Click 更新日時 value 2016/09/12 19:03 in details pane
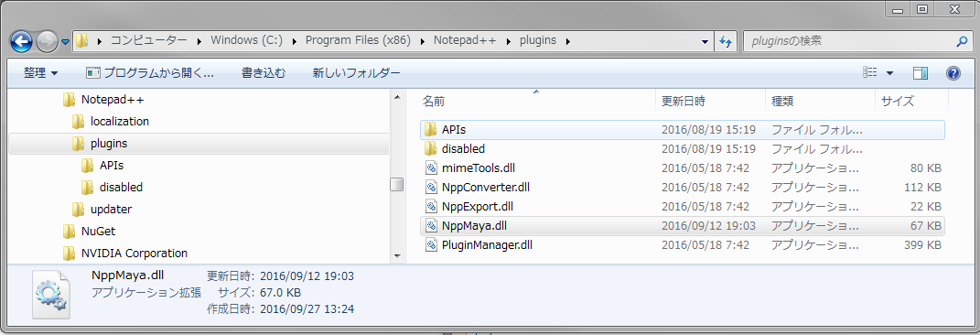Viewport: 980px width, 335px height. (307, 276)
